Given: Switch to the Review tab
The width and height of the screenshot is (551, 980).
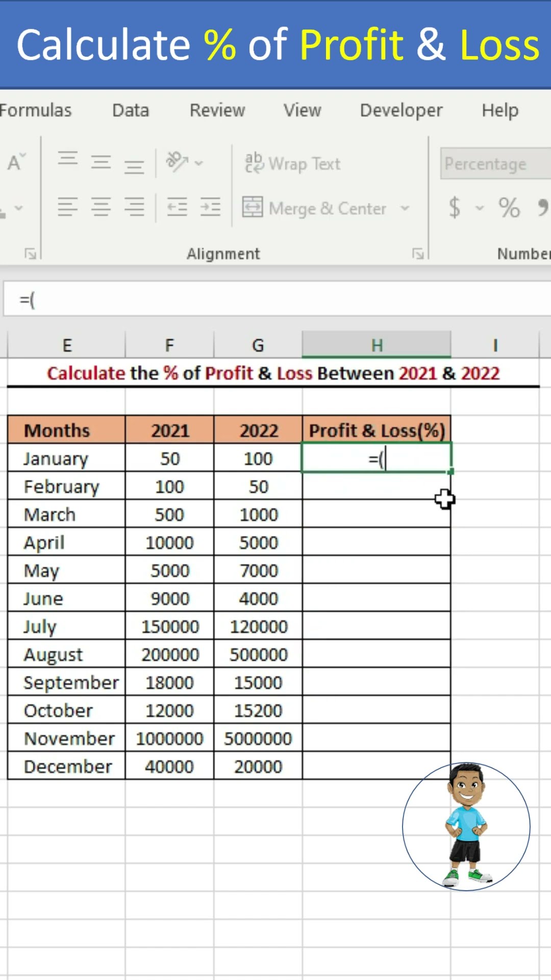Looking at the screenshot, I should pyautogui.click(x=217, y=110).
